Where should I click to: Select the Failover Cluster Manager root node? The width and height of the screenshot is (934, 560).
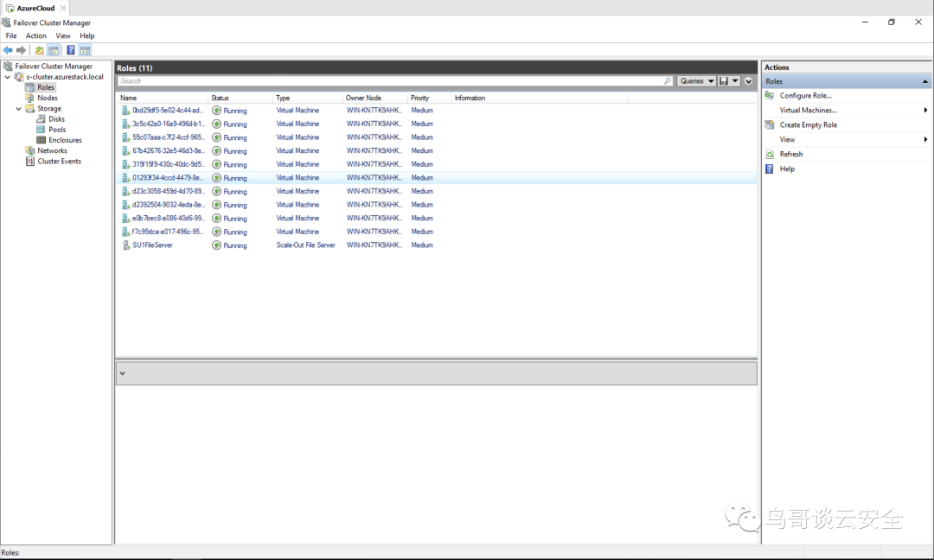[54, 66]
